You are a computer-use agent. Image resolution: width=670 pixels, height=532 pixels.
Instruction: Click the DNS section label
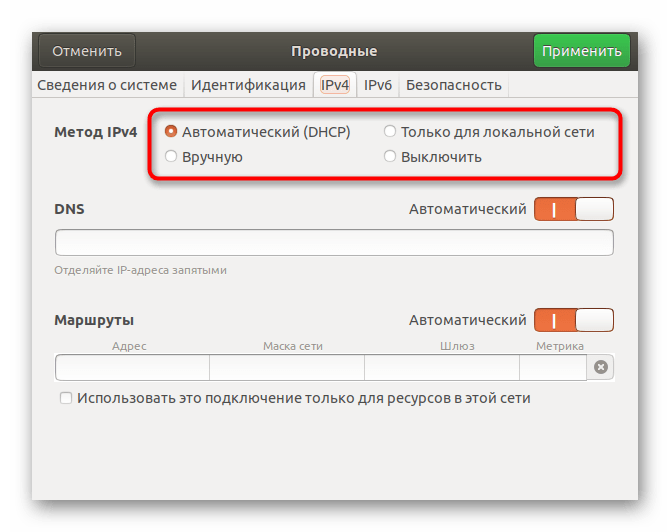[x=69, y=209]
